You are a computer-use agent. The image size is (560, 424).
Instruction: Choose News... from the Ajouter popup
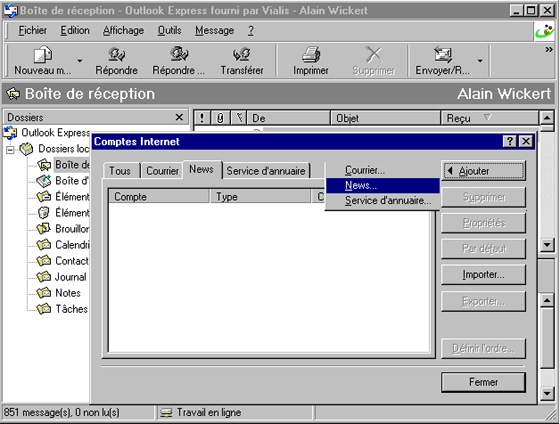[x=382, y=185]
